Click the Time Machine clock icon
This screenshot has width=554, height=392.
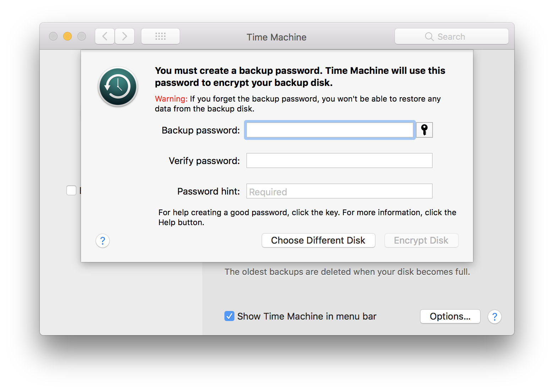point(118,87)
